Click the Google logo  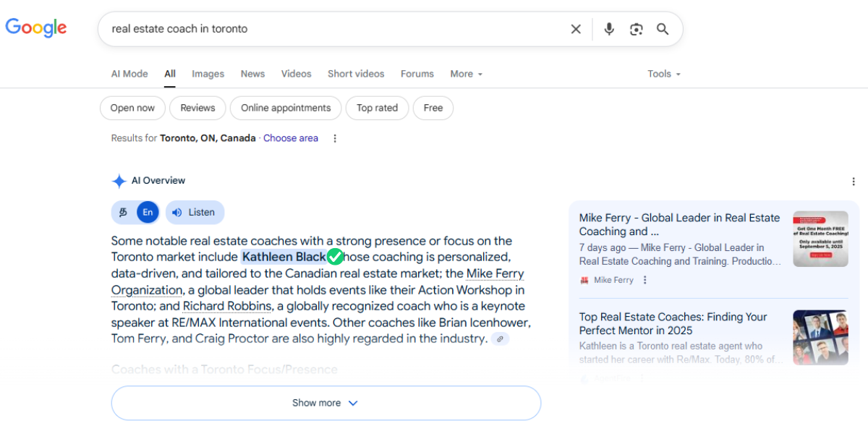pyautogui.click(x=36, y=28)
